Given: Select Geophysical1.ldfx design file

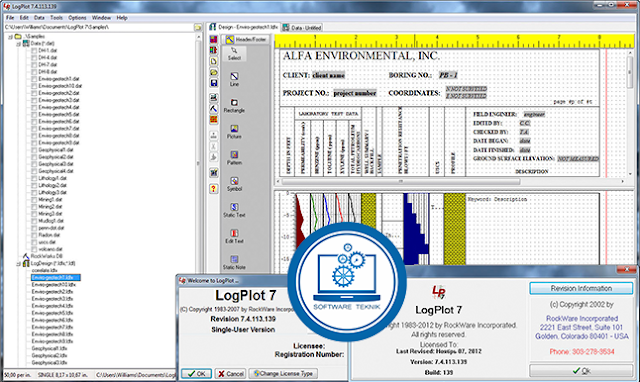Looking at the screenshot, I should point(49,349).
